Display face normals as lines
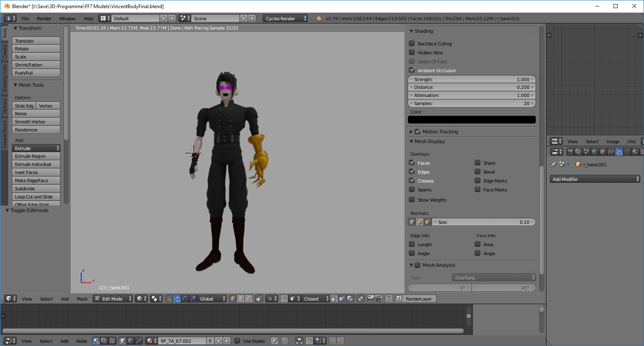 coord(428,222)
